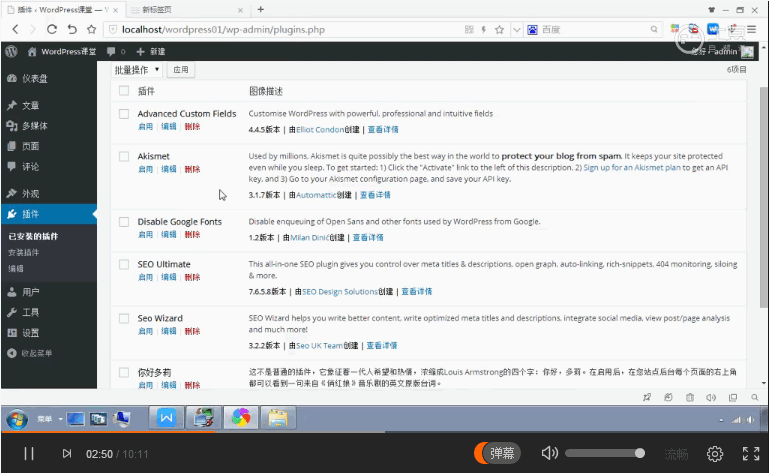769x473 pixels.
Task: Pause the video playback
Action: [29, 454]
